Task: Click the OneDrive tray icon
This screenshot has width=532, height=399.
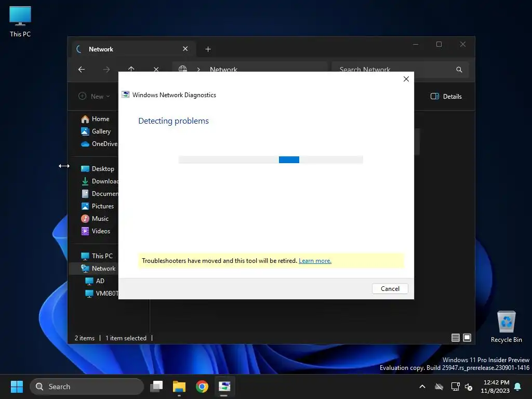Action: coord(439,387)
